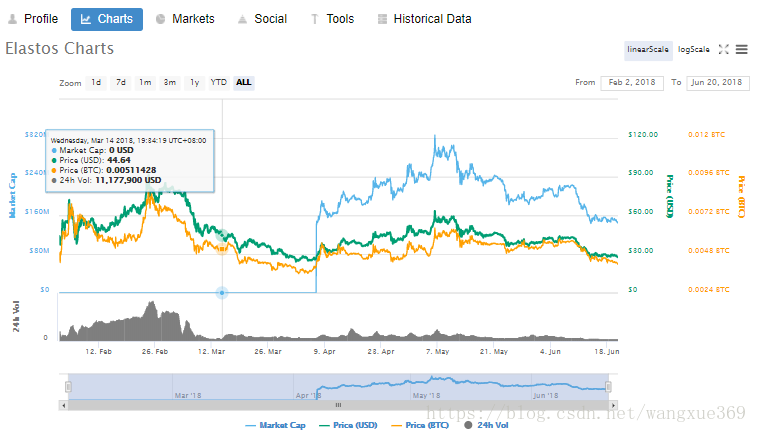Toggle Price (USD) series in legend
This screenshot has width=757, height=433.
[x=349, y=425]
